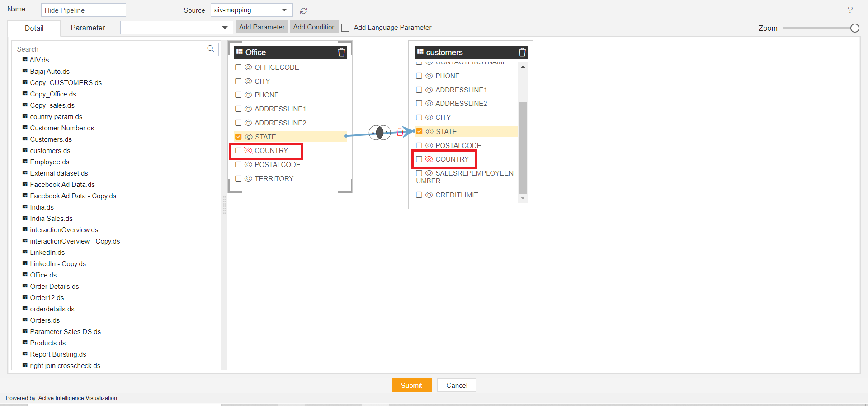Viewport: 868px width, 406px height.
Task: Click the customers table scrollbar thumb
Action: (523, 148)
